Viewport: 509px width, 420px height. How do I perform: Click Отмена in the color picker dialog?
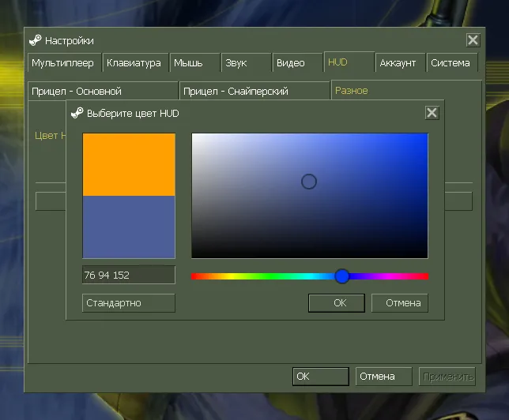point(400,303)
